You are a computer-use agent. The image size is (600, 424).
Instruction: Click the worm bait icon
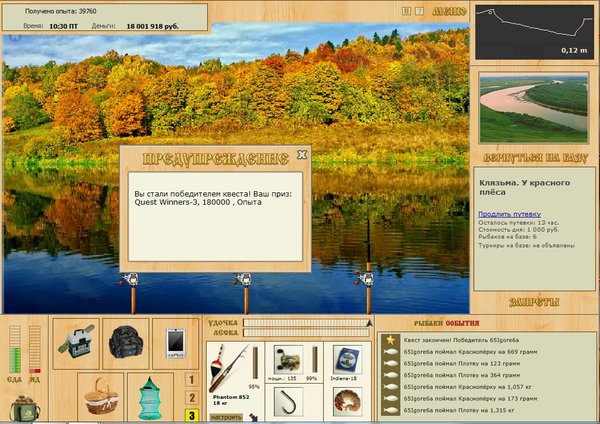[x=347, y=401]
